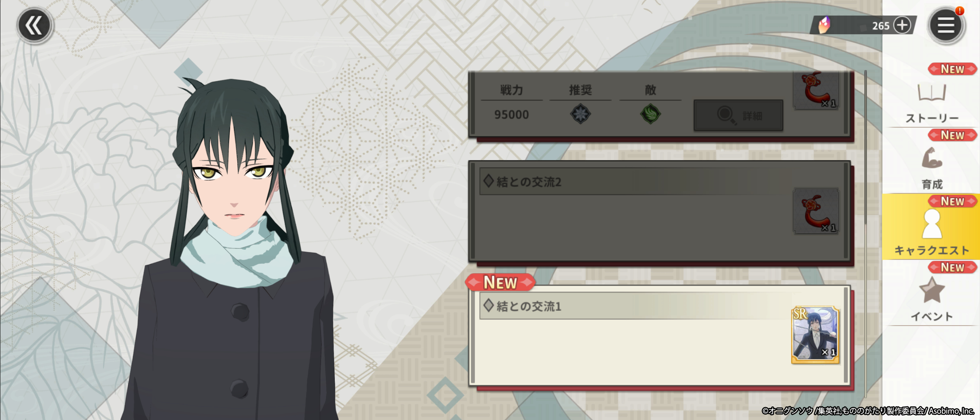Tap the 戦力 95000 power value
The image size is (980, 420).
[511, 115]
